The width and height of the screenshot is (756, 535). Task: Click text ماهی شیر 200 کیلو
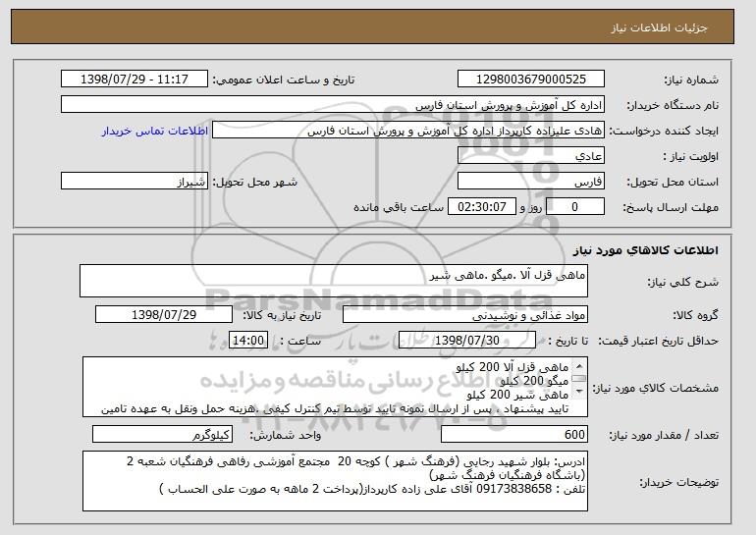[x=517, y=396]
